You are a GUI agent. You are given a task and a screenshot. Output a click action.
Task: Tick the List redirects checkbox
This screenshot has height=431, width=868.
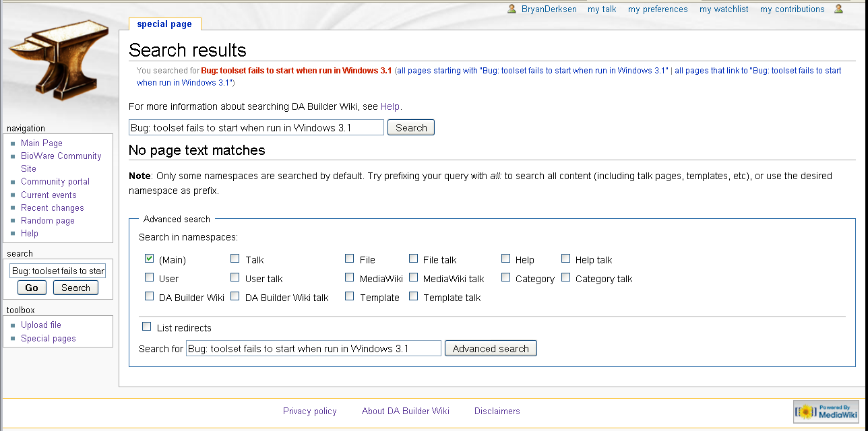click(146, 327)
